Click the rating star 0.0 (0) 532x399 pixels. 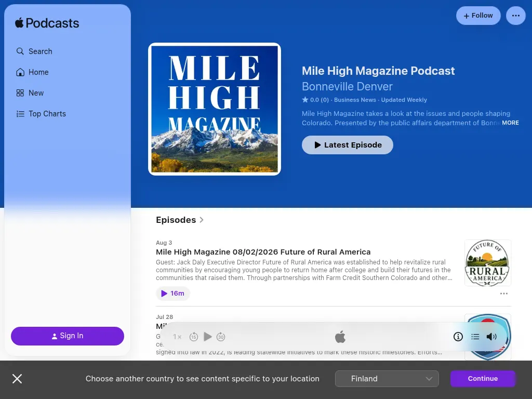[x=315, y=100]
